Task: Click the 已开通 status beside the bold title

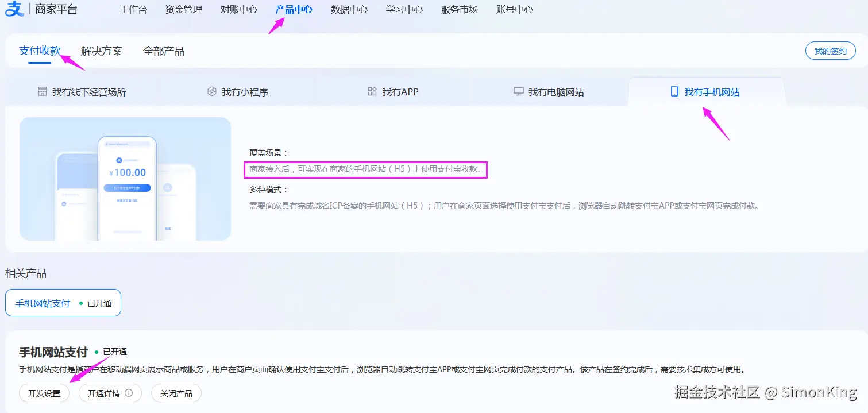Action: (111, 352)
